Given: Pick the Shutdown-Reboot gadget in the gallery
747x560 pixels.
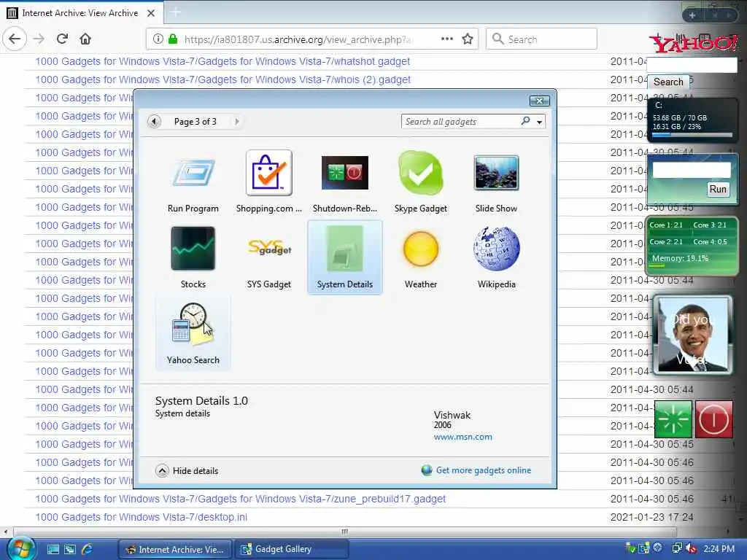Looking at the screenshot, I should (x=344, y=172).
